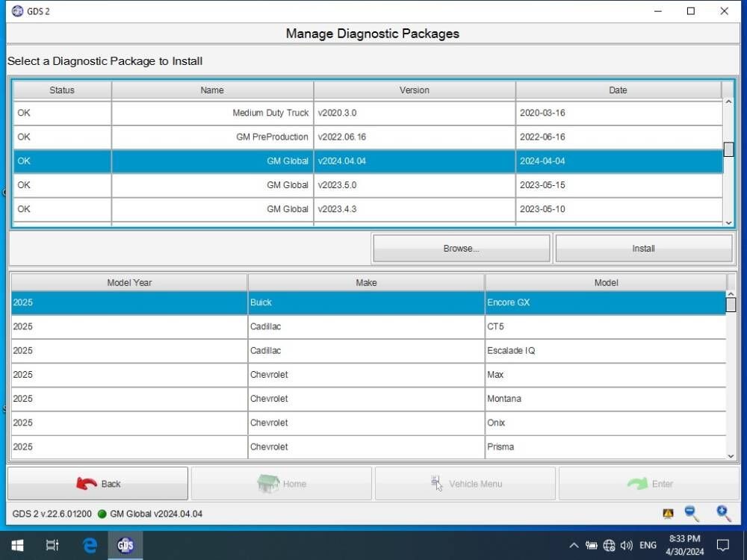
Task: Open the warning alert icon in status bar
Action: coord(668,514)
